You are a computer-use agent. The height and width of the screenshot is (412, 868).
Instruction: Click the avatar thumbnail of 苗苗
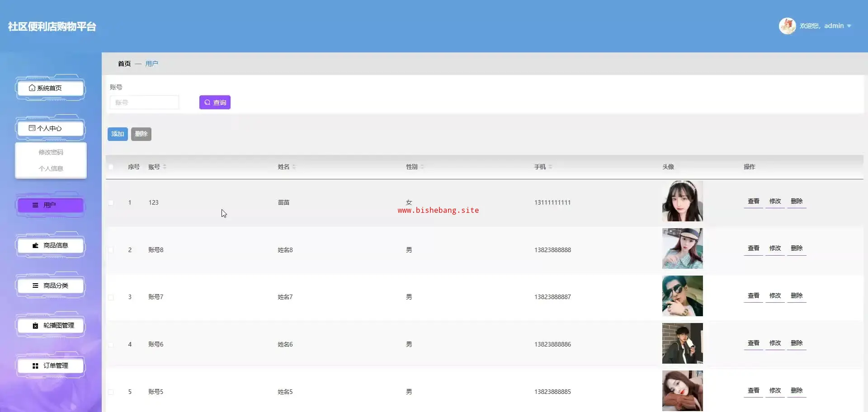[x=682, y=201]
